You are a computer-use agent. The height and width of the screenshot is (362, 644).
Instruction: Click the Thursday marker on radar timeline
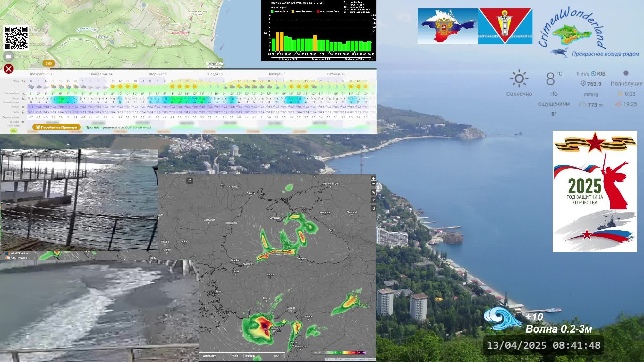click(250, 356)
